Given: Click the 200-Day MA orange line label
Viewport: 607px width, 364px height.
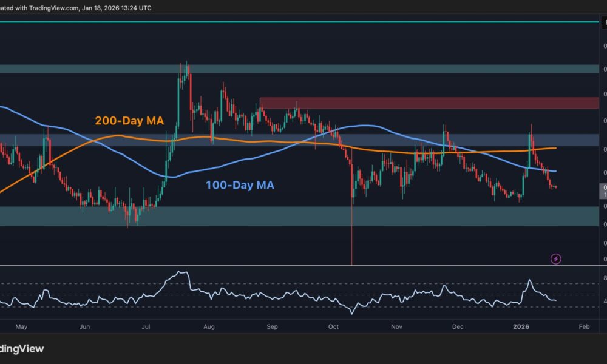Looking at the screenshot, I should (128, 121).
